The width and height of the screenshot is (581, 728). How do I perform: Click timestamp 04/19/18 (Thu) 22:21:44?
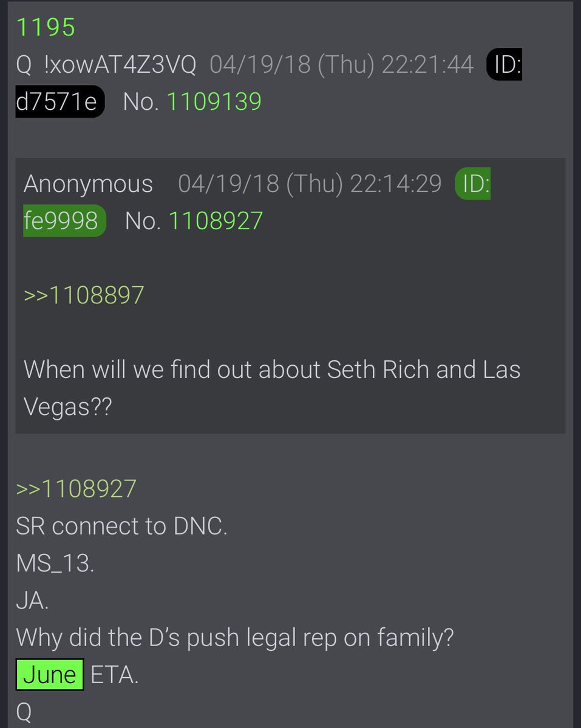click(x=341, y=65)
